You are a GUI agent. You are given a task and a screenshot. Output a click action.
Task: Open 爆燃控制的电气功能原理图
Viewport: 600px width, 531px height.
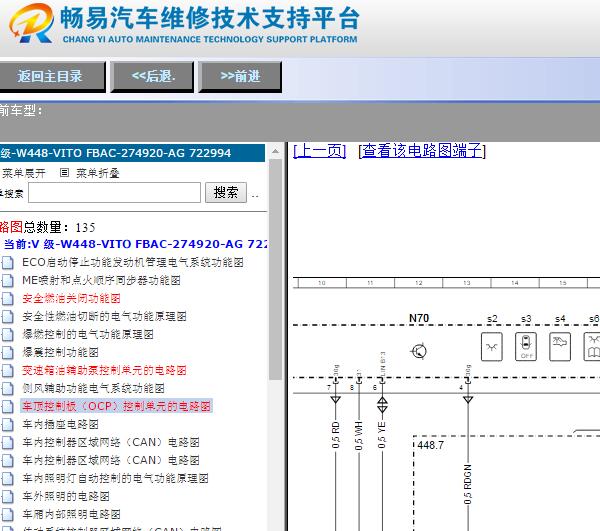coord(88,334)
